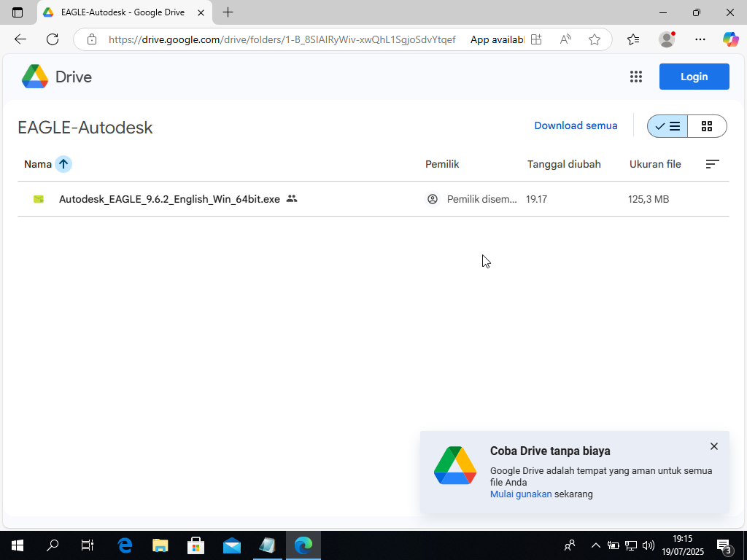Open File Explorer from the taskbar
This screenshot has width=747, height=560.
(160, 545)
